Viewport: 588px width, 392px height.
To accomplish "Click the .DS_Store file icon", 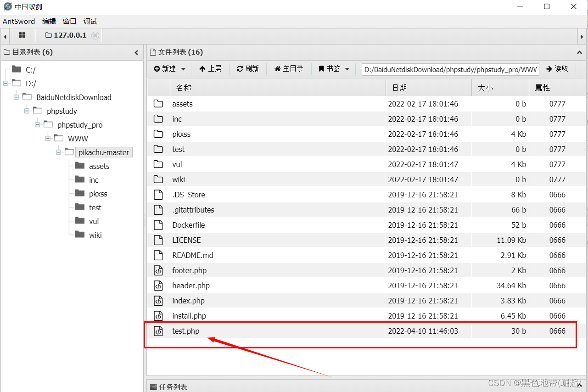I will [x=158, y=195].
